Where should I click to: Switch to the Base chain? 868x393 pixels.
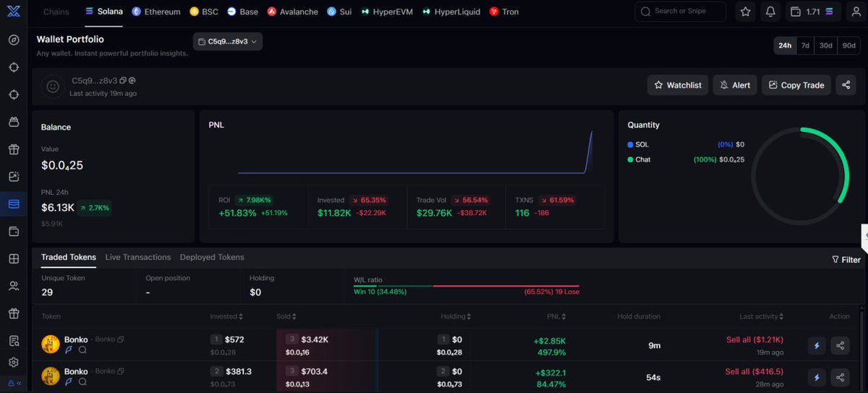(x=242, y=12)
